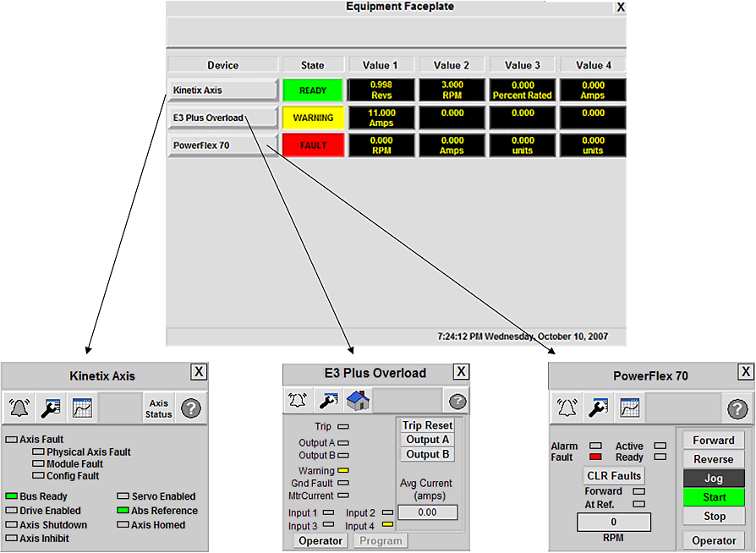Open E3 Plus Overload wrench configuration icon

tap(328, 400)
